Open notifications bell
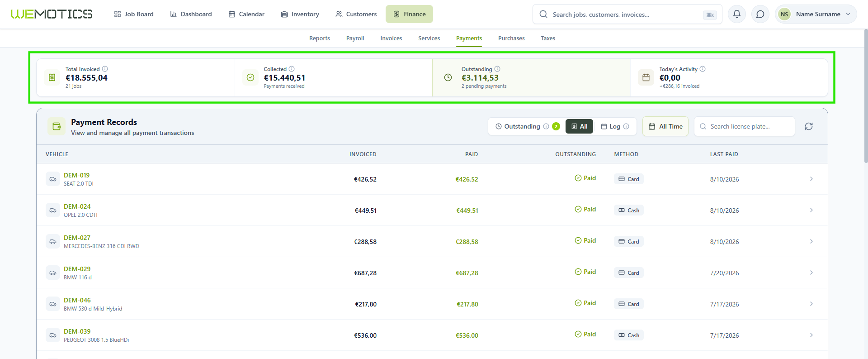Image resolution: width=868 pixels, height=359 pixels. tap(737, 14)
